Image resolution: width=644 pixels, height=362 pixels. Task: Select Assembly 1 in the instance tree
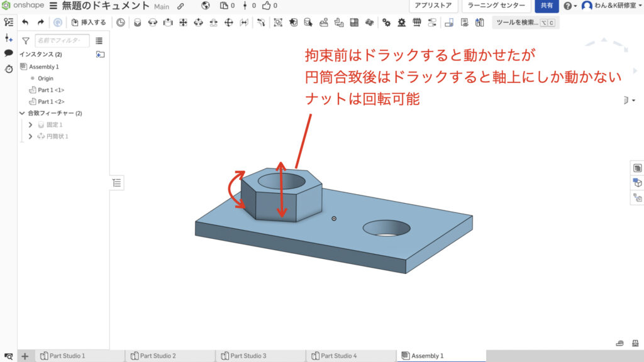[44, 67]
